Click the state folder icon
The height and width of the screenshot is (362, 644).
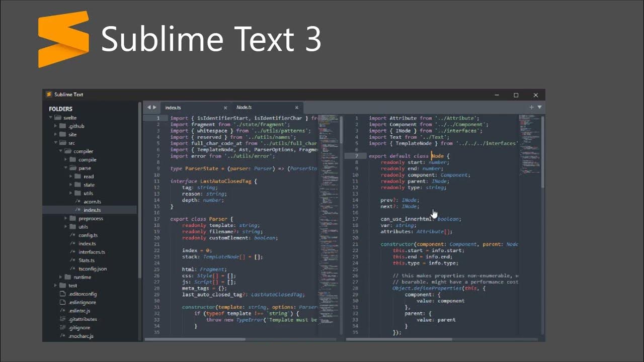tap(78, 185)
